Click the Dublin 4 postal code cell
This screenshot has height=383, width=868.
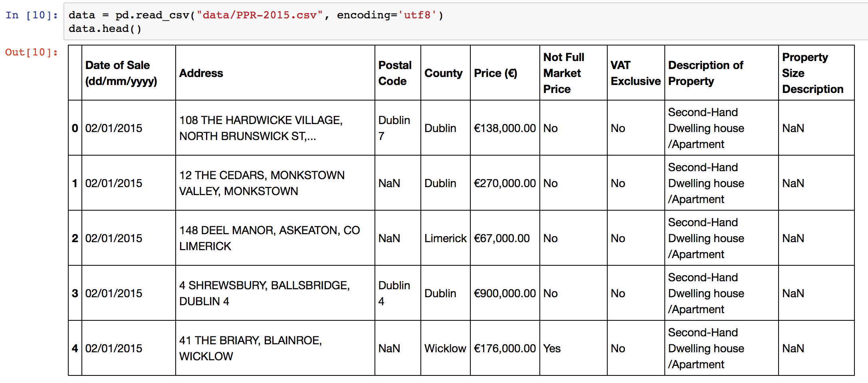(x=394, y=293)
